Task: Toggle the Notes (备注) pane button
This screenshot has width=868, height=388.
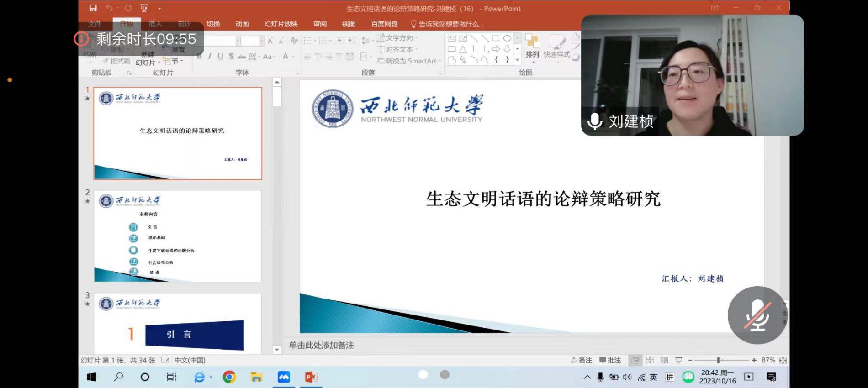Action: (581, 360)
